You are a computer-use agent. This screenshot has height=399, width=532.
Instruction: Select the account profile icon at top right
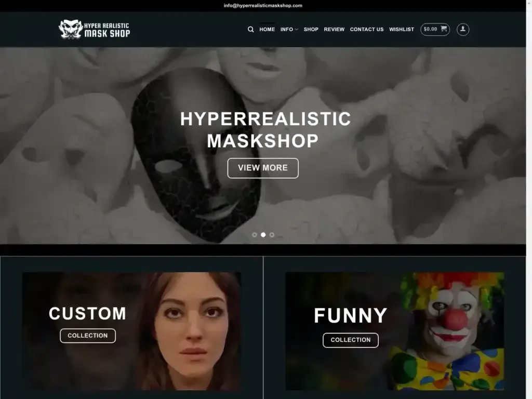click(x=462, y=29)
